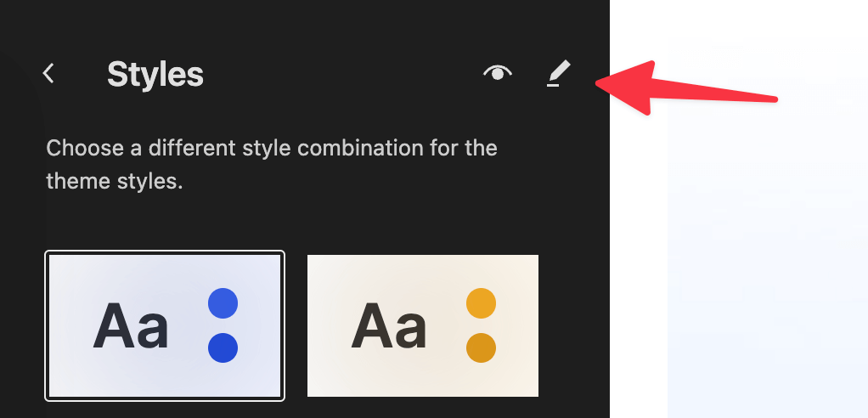868x418 pixels.
Task: Click the top orange color dot
Action: coord(481,303)
